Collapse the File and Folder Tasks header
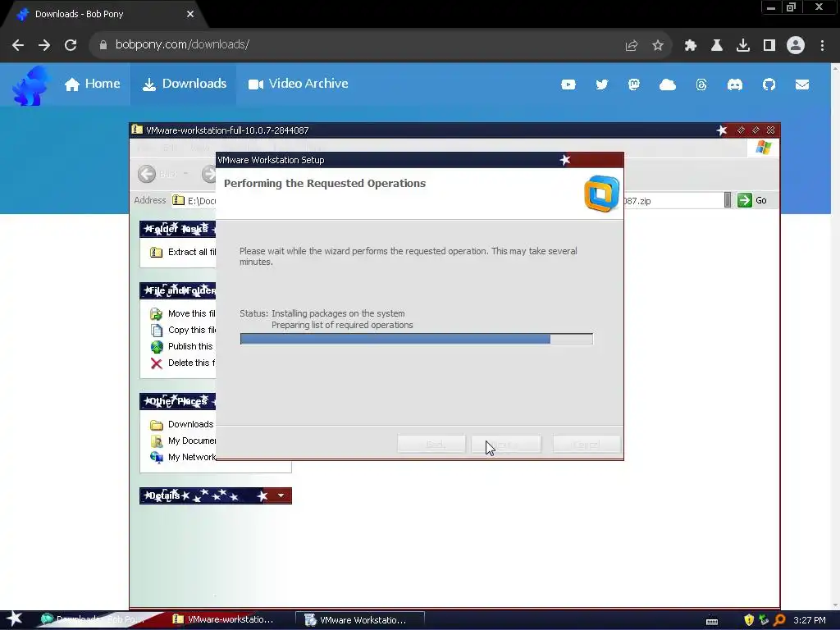Screen dimensions: 840x630 coord(178,290)
